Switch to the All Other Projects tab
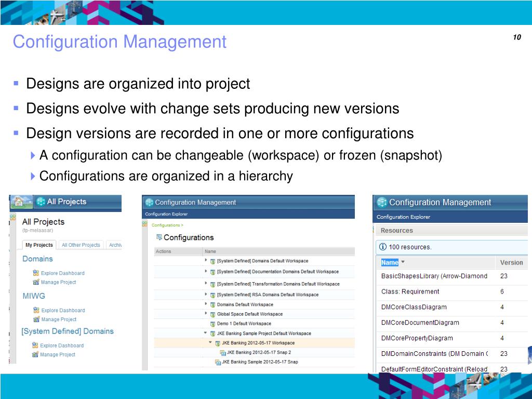 [81, 245]
